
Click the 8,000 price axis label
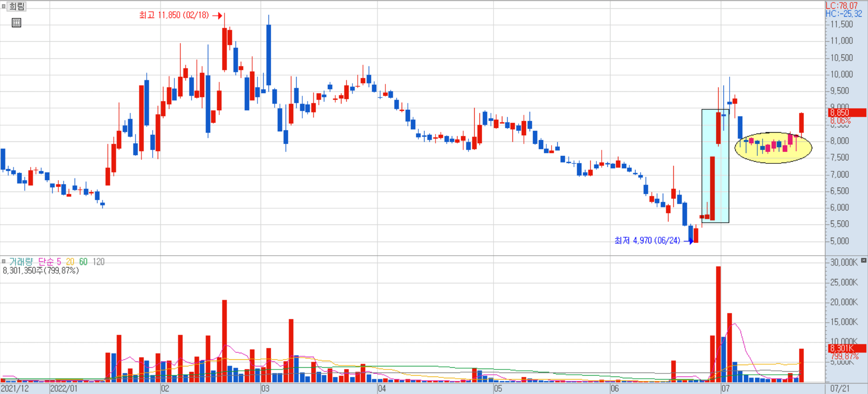click(x=839, y=141)
